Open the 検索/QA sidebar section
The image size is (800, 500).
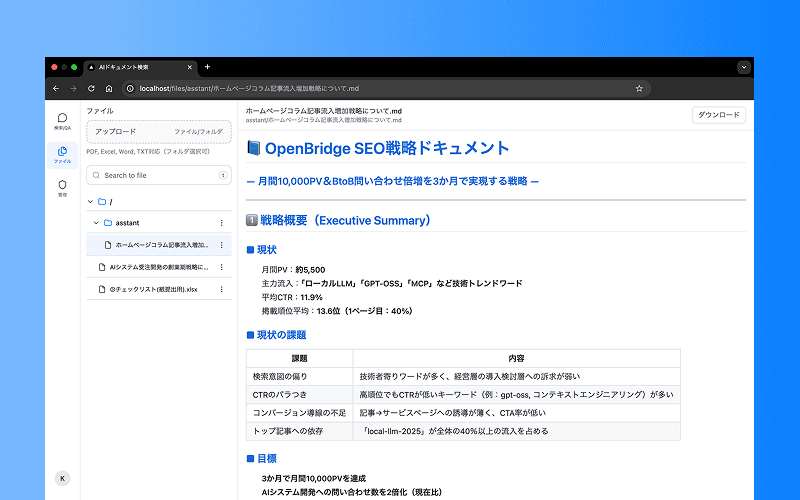tap(62, 121)
